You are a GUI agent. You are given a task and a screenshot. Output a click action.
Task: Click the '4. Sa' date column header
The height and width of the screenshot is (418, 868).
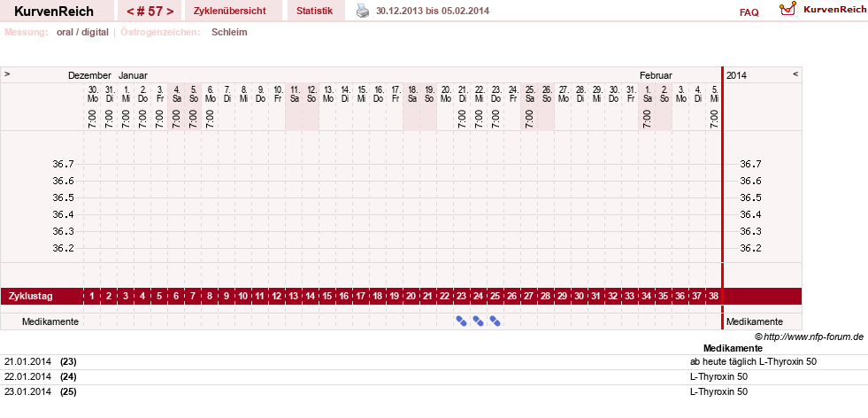[x=177, y=94]
